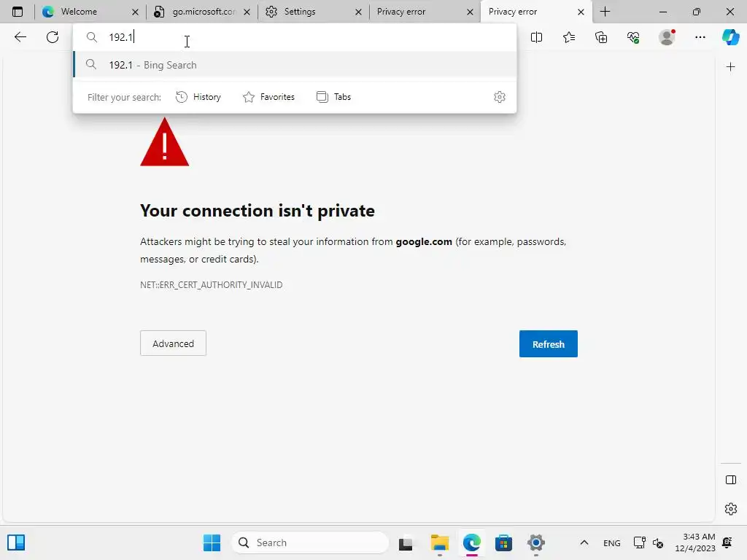This screenshot has height=560, width=747.
Task: Filter suggestions by Tabs
Action: pos(333,97)
